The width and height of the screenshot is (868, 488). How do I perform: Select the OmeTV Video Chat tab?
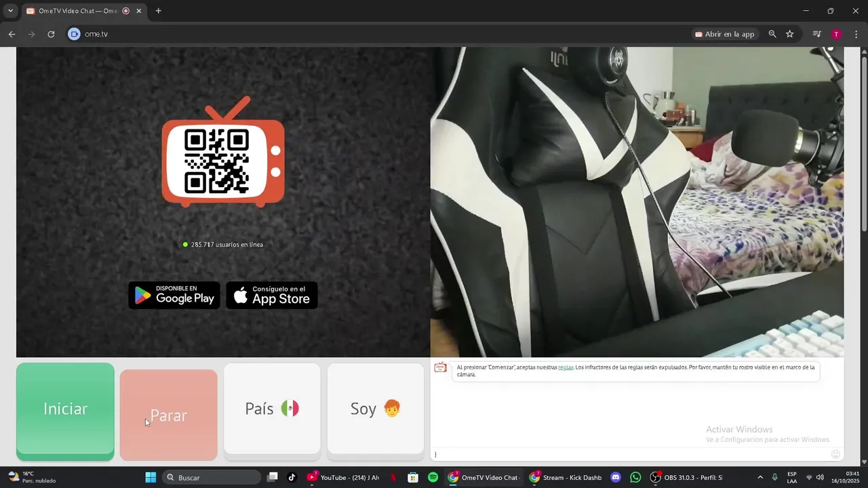(x=84, y=11)
